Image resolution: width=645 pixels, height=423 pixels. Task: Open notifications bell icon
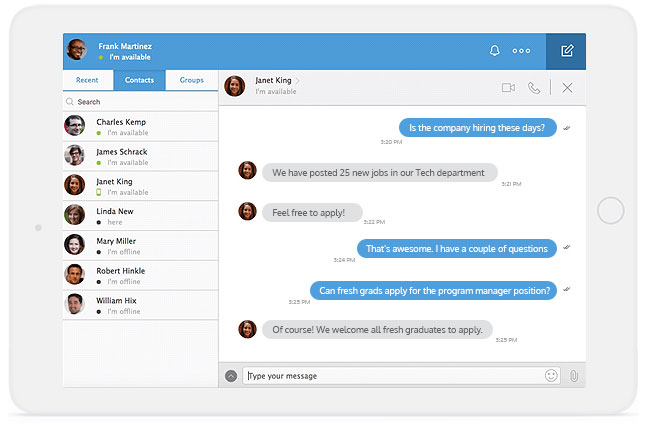point(494,51)
